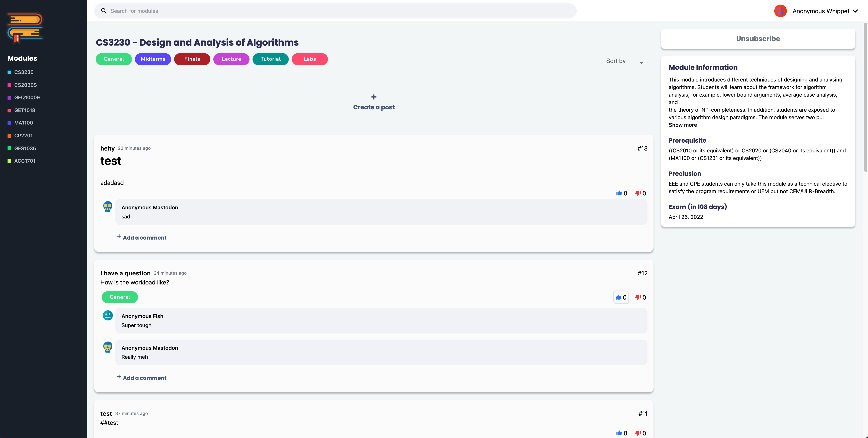Click the plus icon above Create a post
Image resolution: width=868 pixels, height=438 pixels.
tap(374, 97)
